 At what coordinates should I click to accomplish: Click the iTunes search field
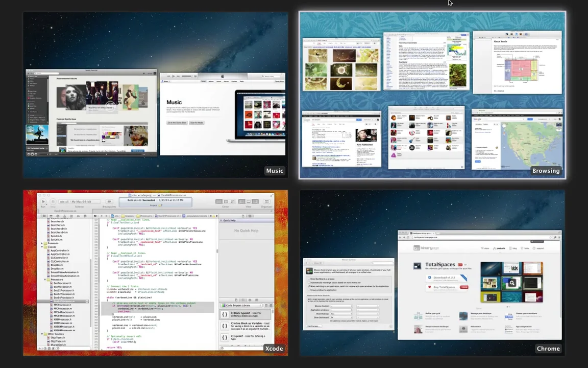[271, 76]
